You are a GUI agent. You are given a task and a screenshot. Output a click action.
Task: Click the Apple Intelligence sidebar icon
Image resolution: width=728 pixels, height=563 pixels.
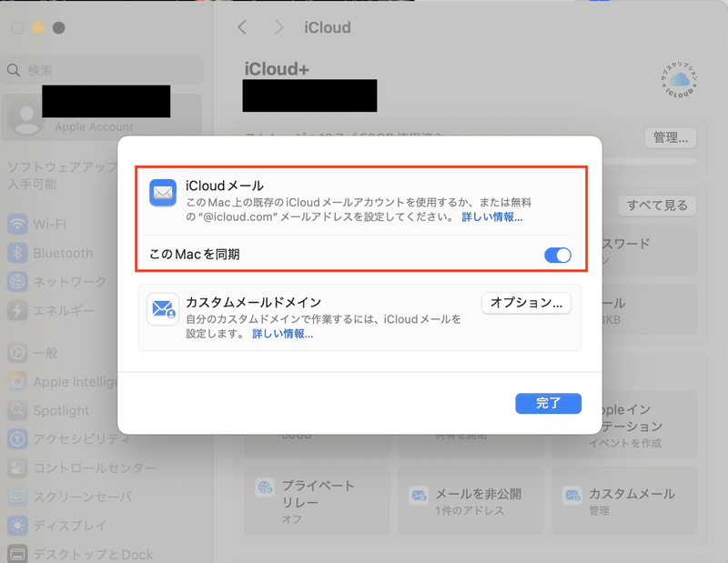[x=17, y=381]
